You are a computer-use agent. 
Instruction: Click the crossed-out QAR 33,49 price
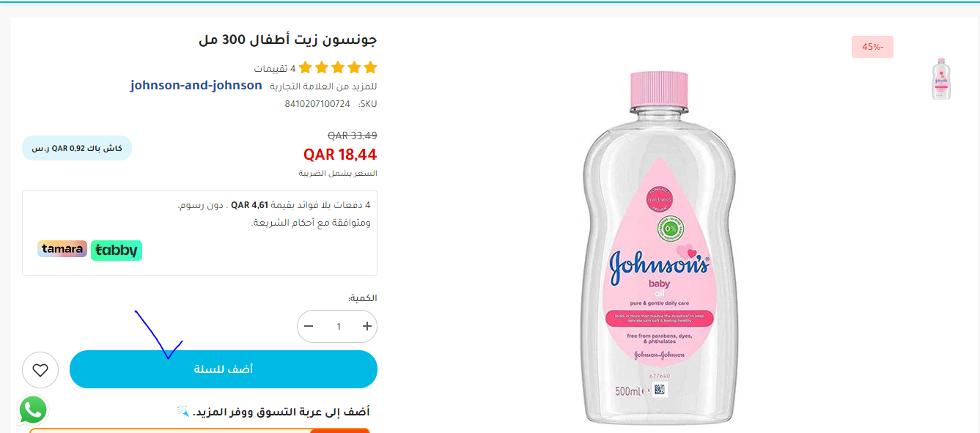tap(353, 136)
